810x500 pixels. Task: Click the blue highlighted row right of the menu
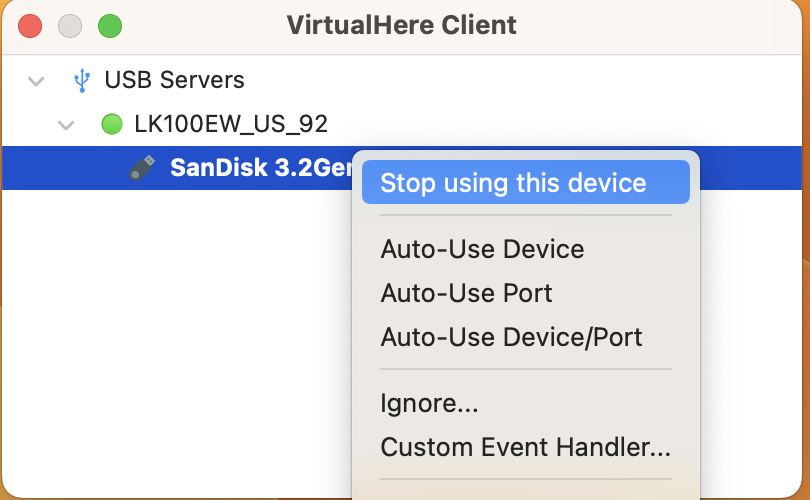point(755,167)
